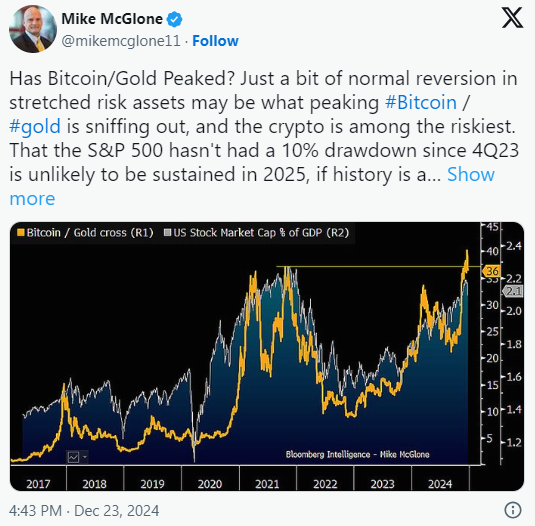Open dropdown arrow next to chart icon

click(x=85, y=457)
